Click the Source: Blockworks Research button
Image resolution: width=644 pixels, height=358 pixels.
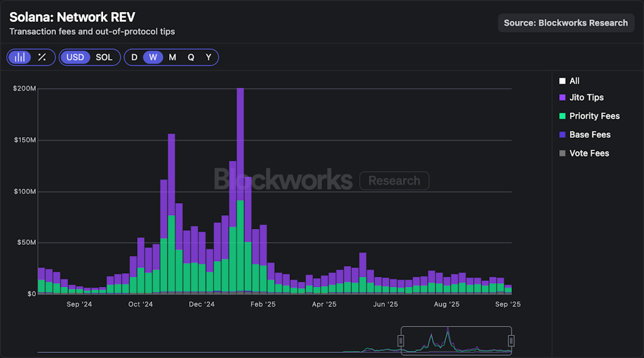(566, 23)
